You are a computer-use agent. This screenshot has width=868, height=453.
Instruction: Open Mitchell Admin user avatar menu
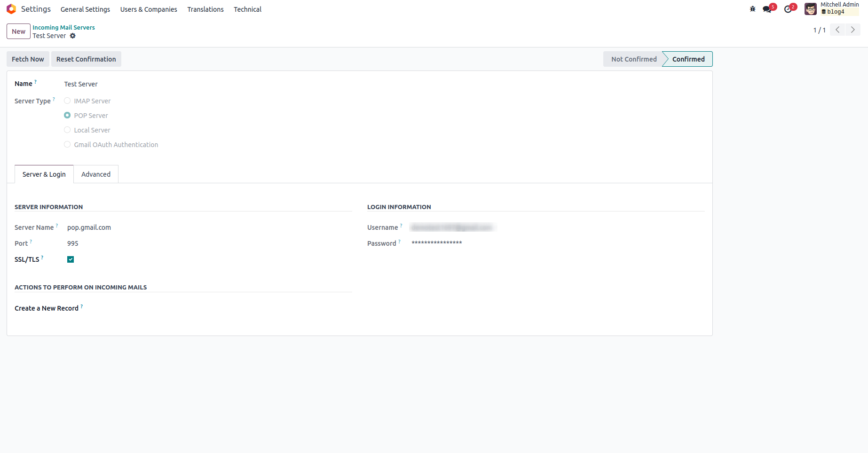click(810, 9)
